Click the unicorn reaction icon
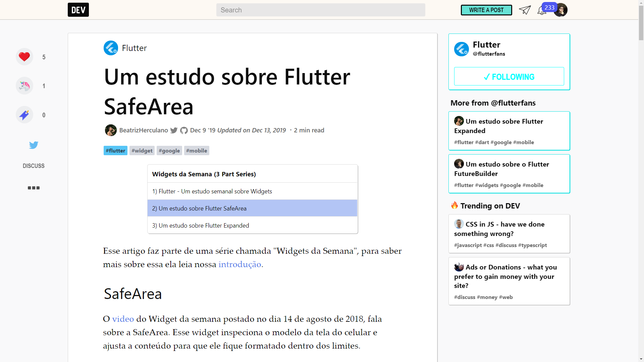 click(24, 86)
